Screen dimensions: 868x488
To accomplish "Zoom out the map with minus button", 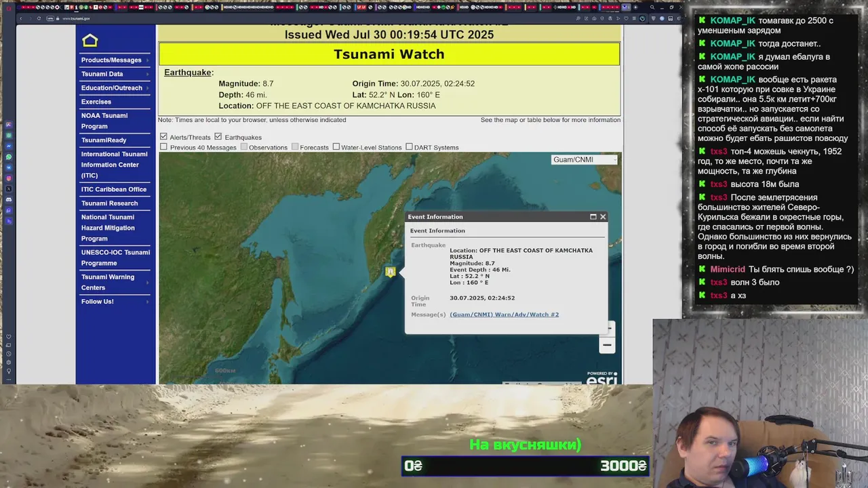I will [x=607, y=345].
